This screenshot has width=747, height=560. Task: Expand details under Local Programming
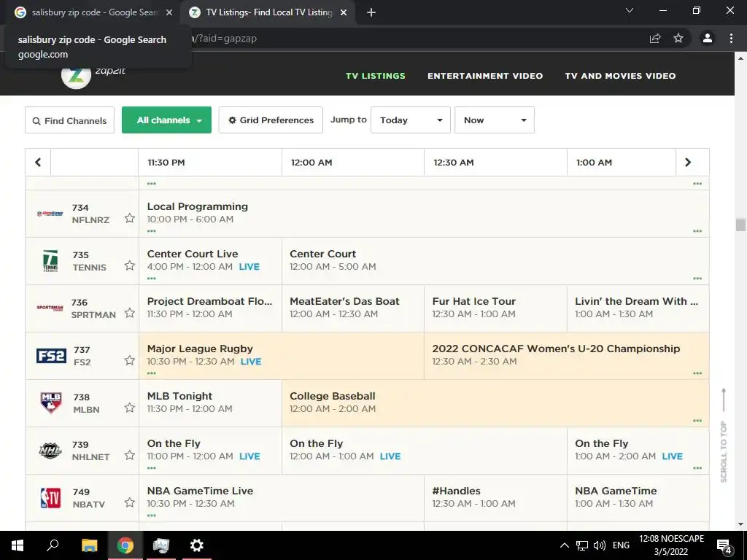tap(152, 231)
